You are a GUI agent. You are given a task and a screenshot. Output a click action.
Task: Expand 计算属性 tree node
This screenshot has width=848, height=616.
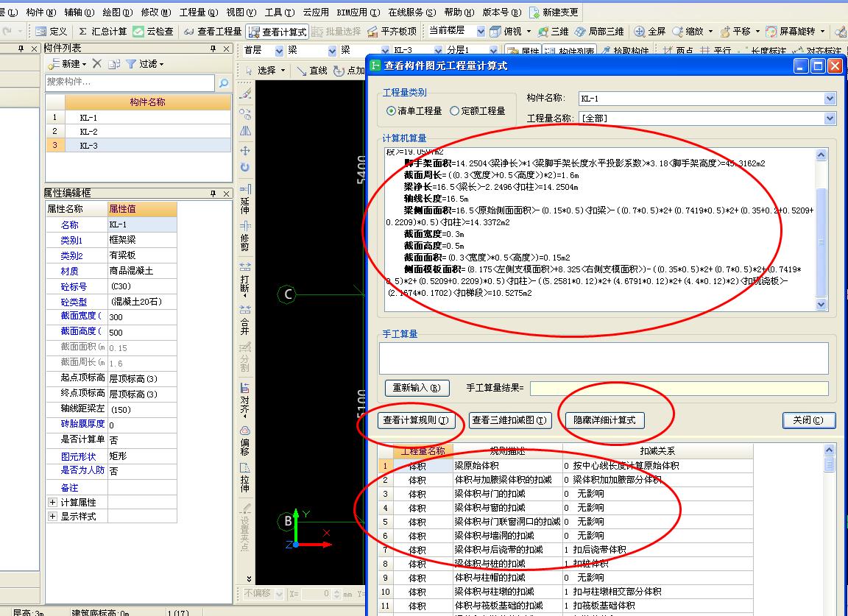pyautogui.click(x=52, y=502)
